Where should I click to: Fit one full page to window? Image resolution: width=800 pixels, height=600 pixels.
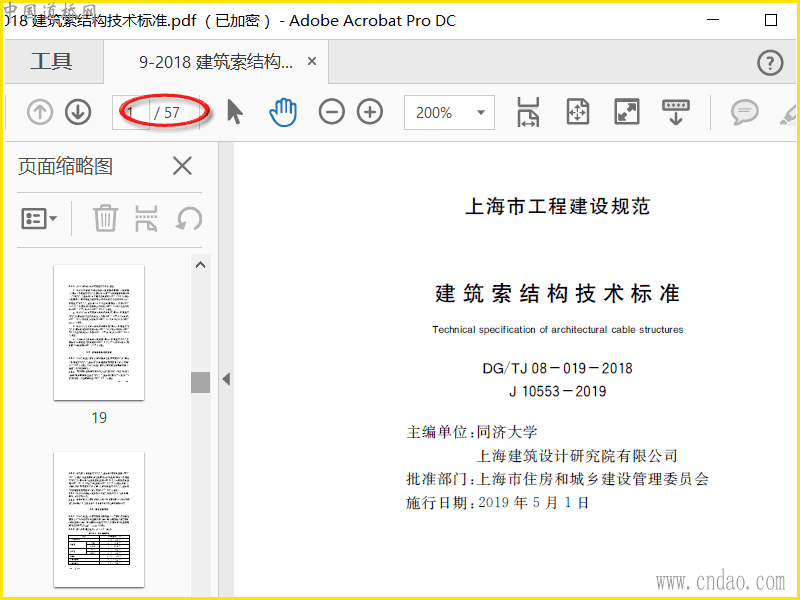point(578,112)
